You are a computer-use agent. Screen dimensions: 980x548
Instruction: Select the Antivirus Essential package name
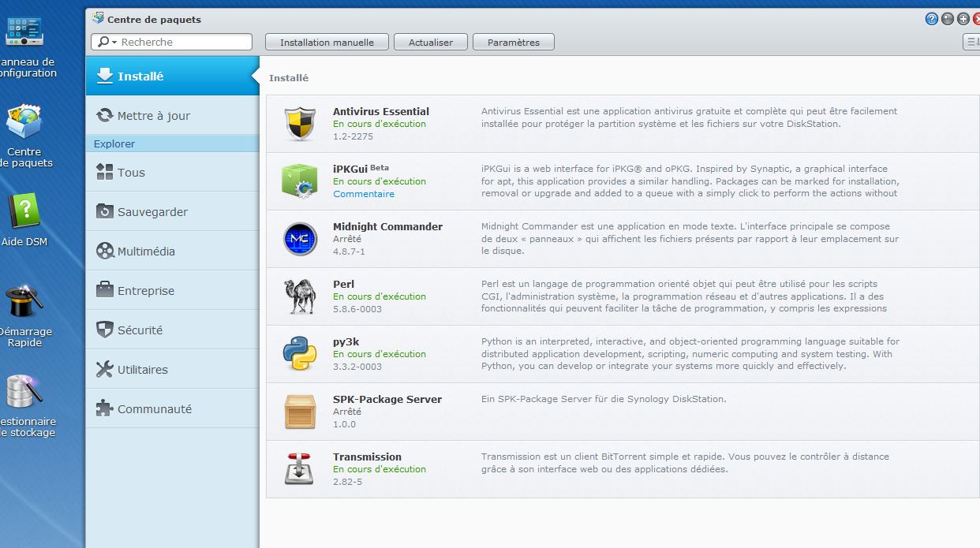point(381,111)
